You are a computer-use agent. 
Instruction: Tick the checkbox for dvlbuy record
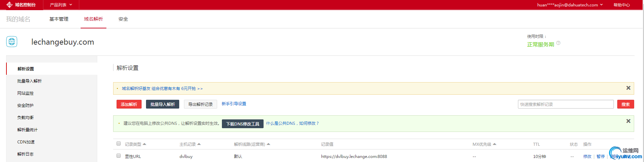coord(119,156)
